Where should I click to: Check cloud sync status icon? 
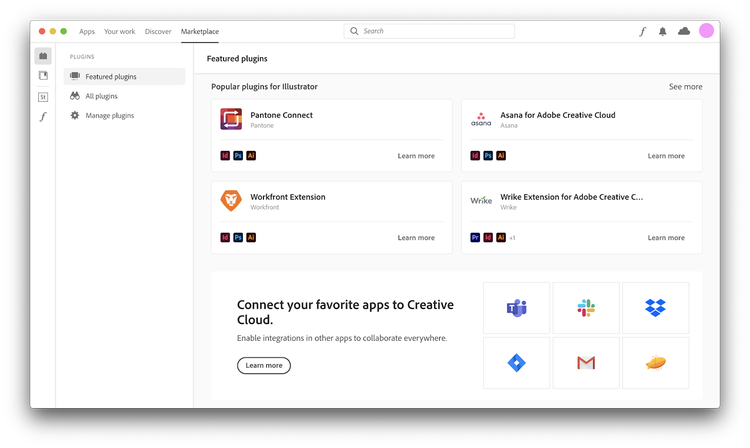click(684, 31)
